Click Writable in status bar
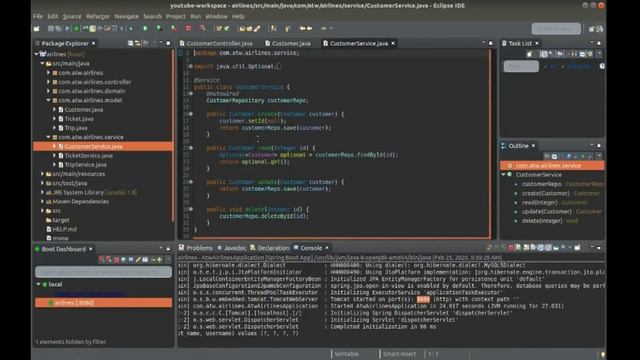This screenshot has width=640, height=360. 347,354
